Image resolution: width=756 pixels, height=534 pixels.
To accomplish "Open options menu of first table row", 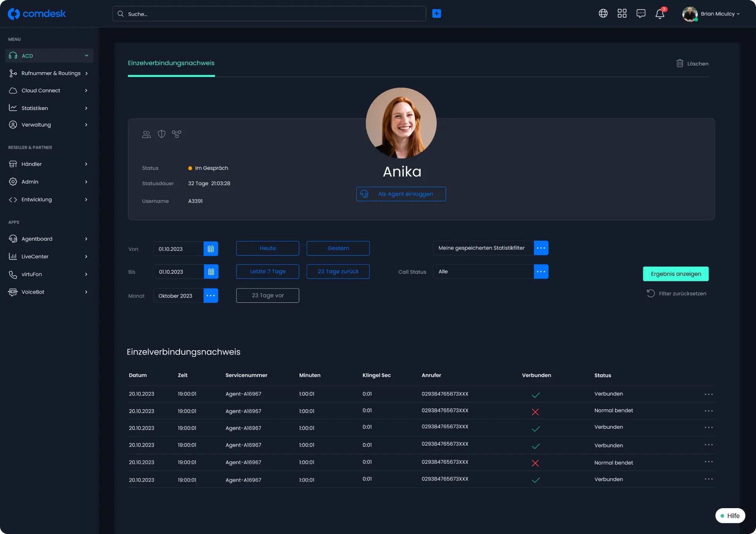I will [x=709, y=394].
